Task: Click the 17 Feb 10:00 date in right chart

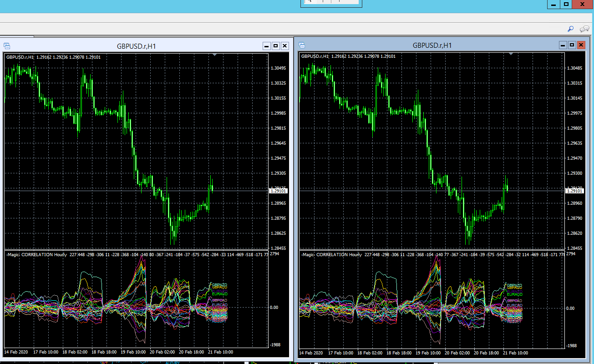Action: pyautogui.click(x=340, y=353)
